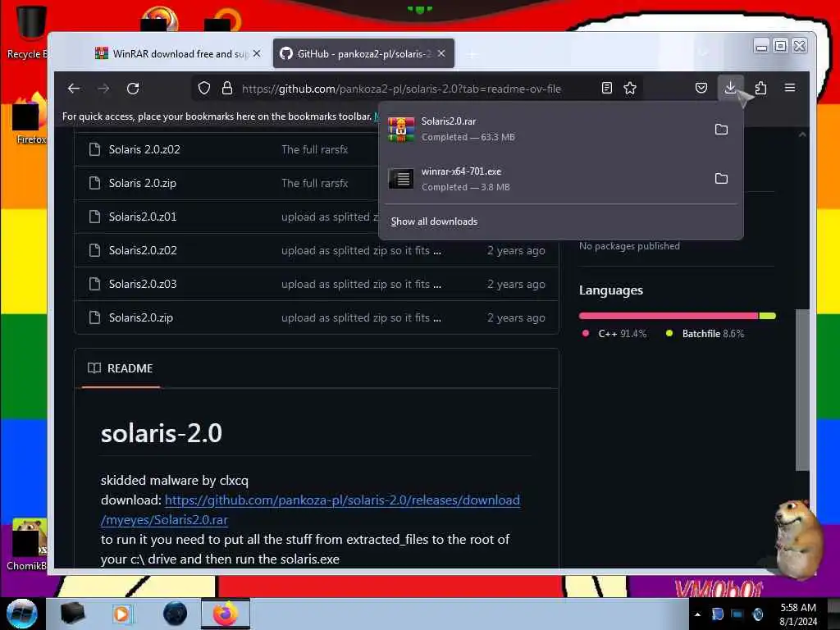Click commit message beside Solaris2.0.z03

coord(361,284)
